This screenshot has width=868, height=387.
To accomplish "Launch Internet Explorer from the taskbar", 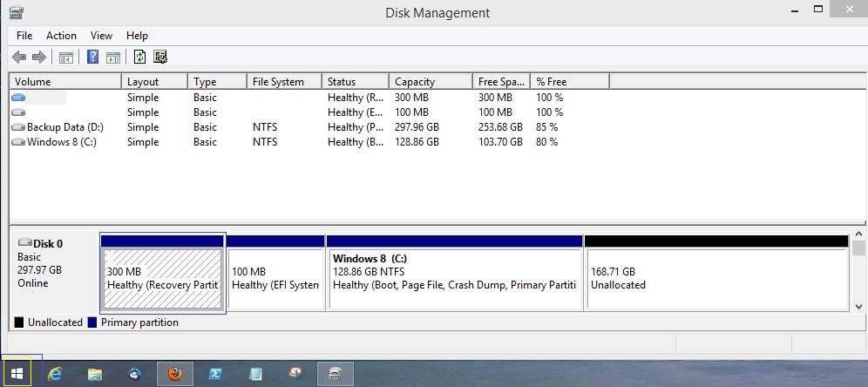I will (x=54, y=374).
